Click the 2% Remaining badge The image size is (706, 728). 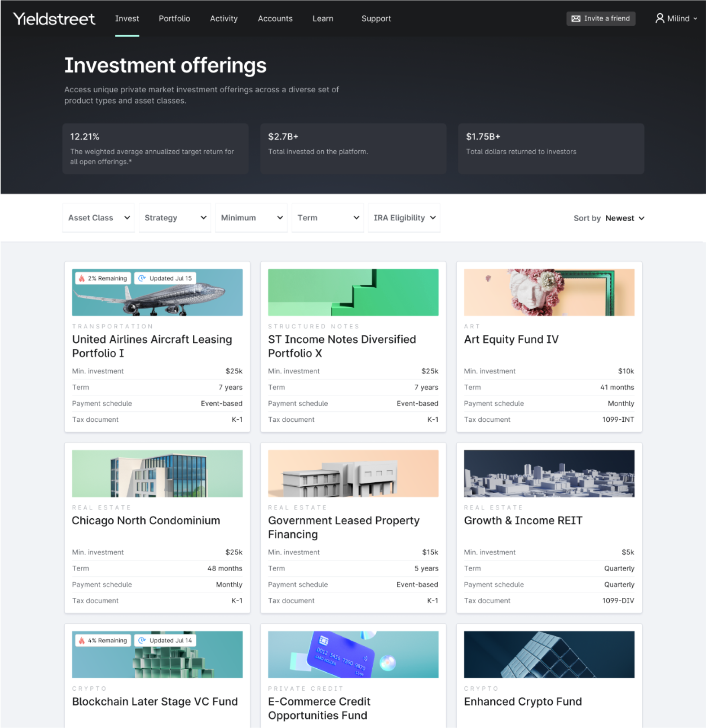103,278
